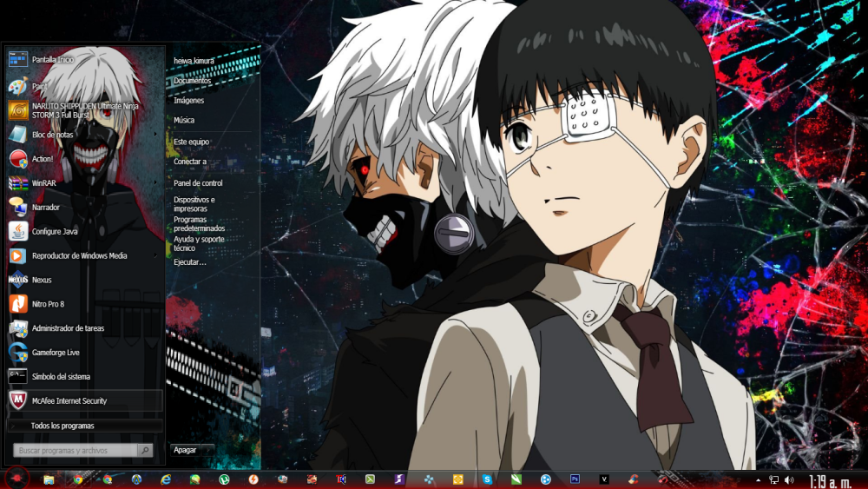The image size is (868, 489).
Task: Expand WinRAR recent files arrow
Action: tap(155, 182)
